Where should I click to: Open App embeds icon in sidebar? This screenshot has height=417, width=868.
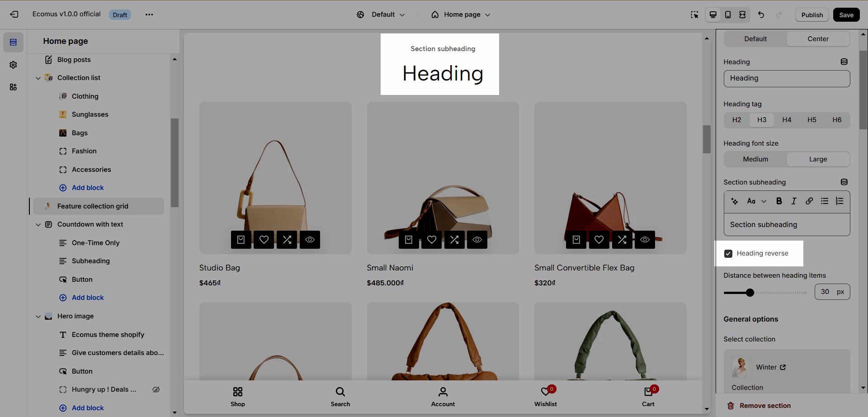[x=13, y=87]
